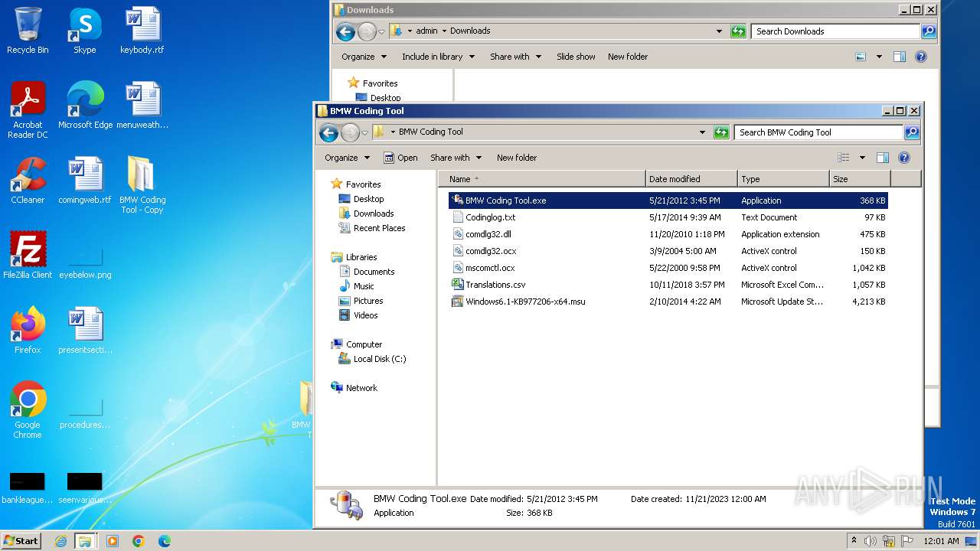
Task: Click the Chrome icon in the taskbar
Action: [x=139, y=541]
